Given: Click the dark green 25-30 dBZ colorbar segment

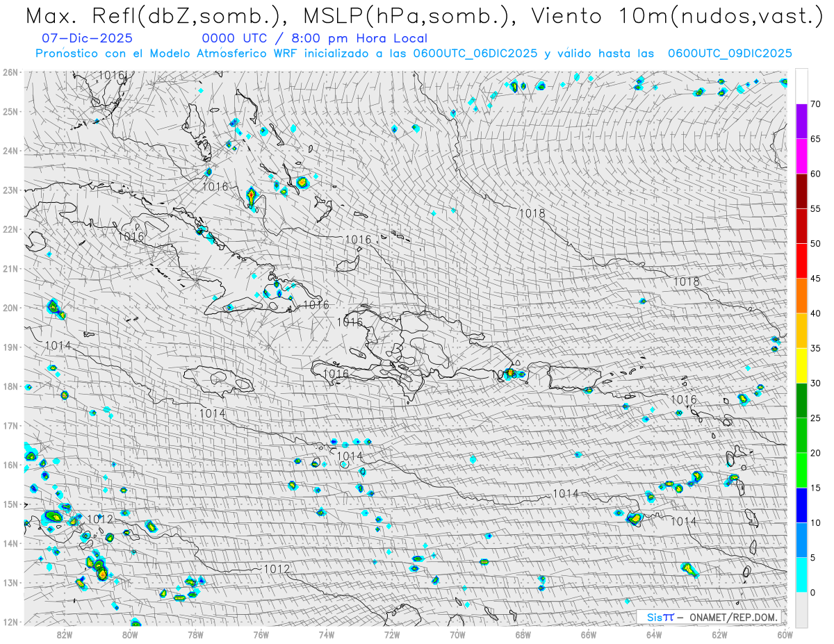Looking at the screenshot, I should pos(802,400).
